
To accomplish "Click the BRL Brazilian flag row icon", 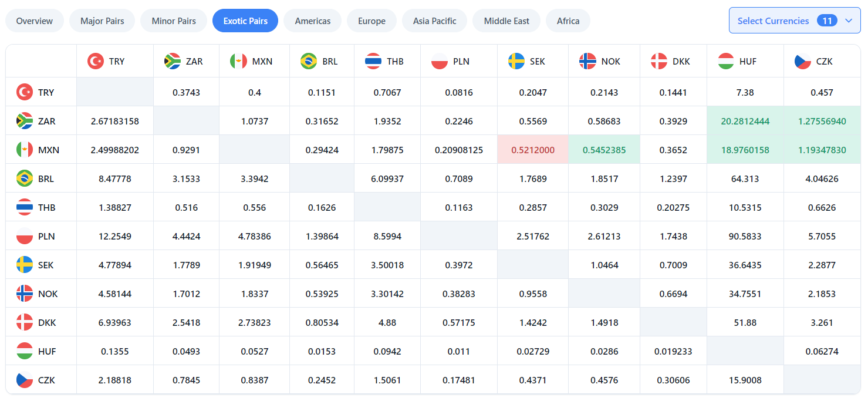I will click(x=24, y=177).
